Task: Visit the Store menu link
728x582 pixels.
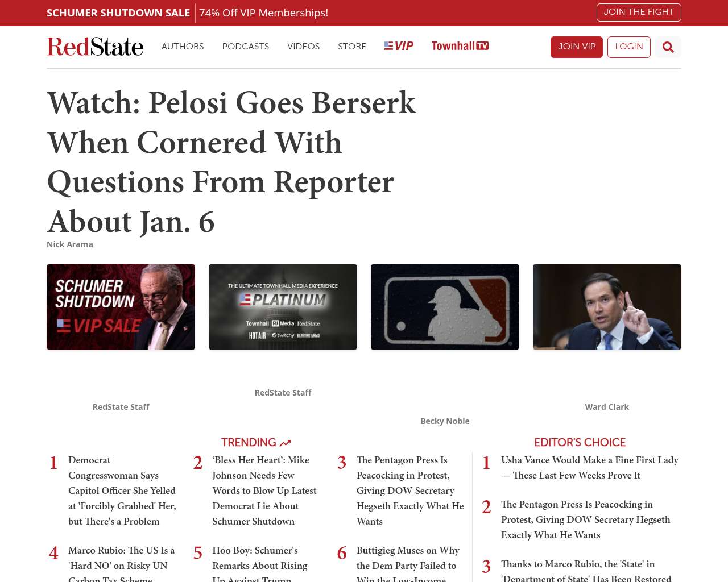Action: pyautogui.click(x=352, y=47)
